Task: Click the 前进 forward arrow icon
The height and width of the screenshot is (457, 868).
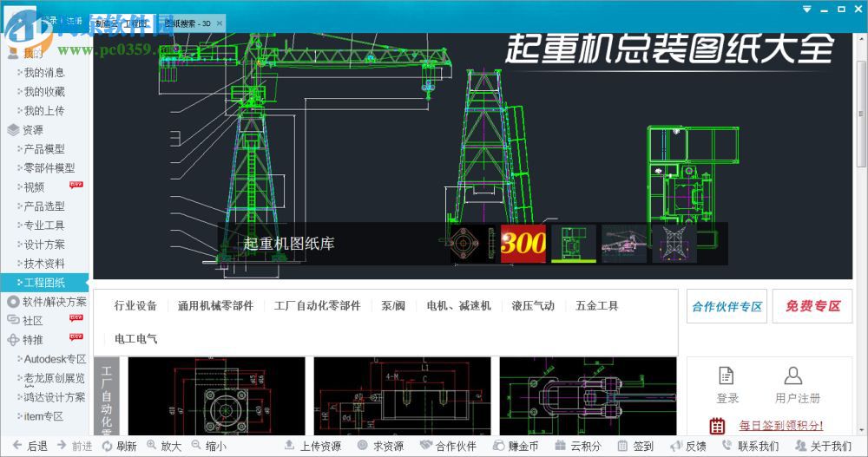Action: [x=62, y=445]
